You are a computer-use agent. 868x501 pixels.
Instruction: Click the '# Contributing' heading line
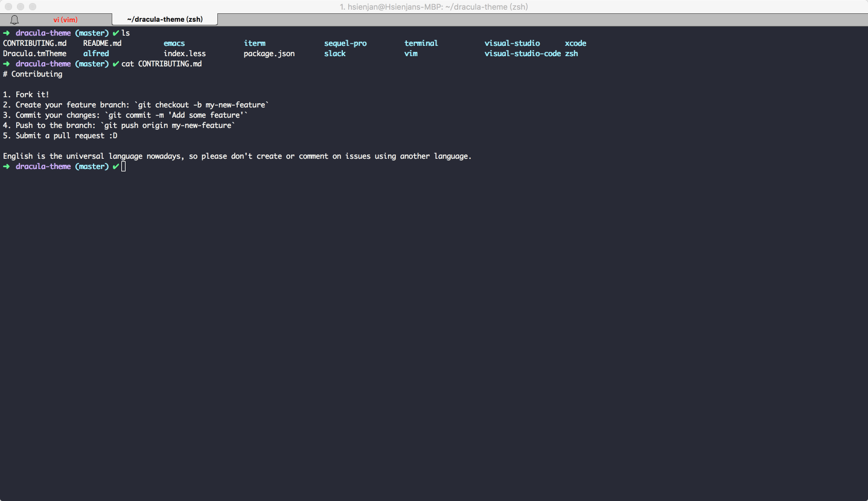(33, 74)
